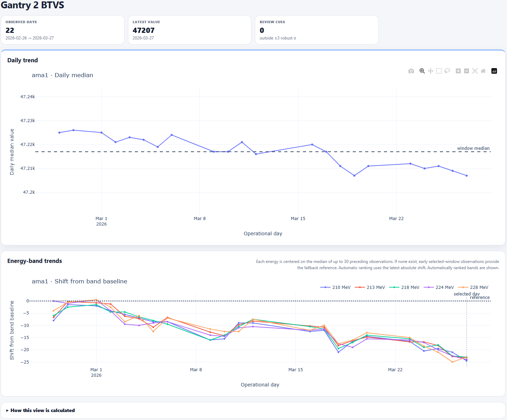Select the Pan tool in modebar
Screen dimensions: 507x420
click(x=431, y=71)
